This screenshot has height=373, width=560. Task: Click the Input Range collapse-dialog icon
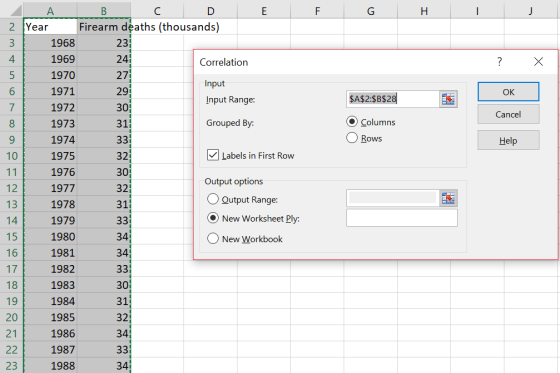[x=448, y=99]
